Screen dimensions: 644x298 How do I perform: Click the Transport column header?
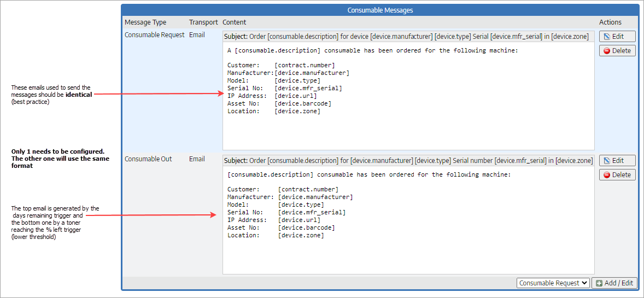pos(203,22)
